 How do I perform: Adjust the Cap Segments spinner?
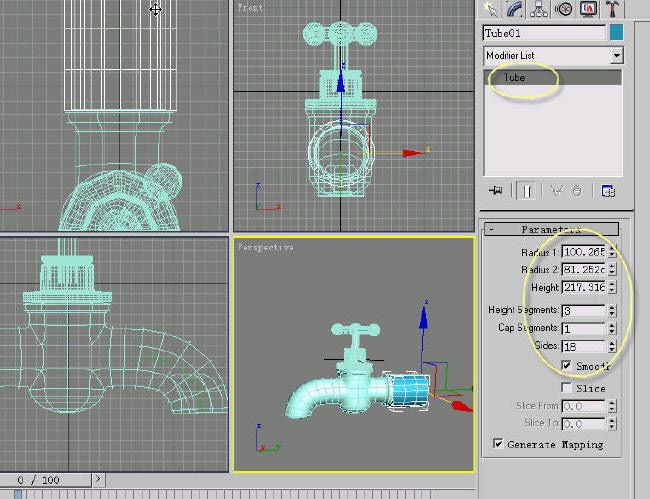click(612, 329)
